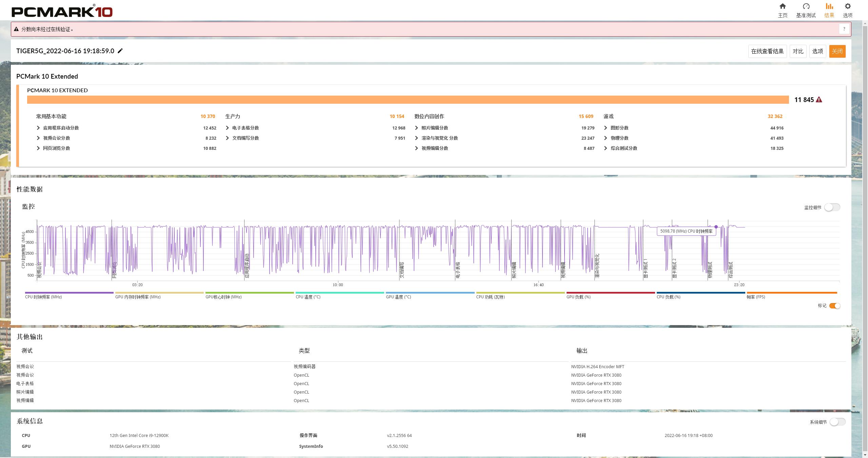Select the CPU 温度 legend color bar
The width and height of the screenshot is (868, 458).
pos(340,293)
